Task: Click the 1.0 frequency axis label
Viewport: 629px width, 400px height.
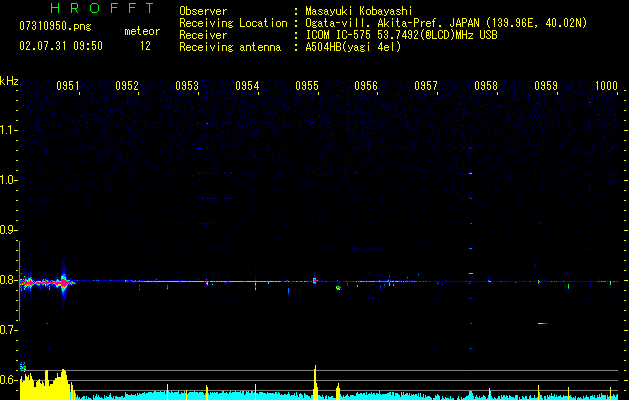Action: (x=9, y=180)
